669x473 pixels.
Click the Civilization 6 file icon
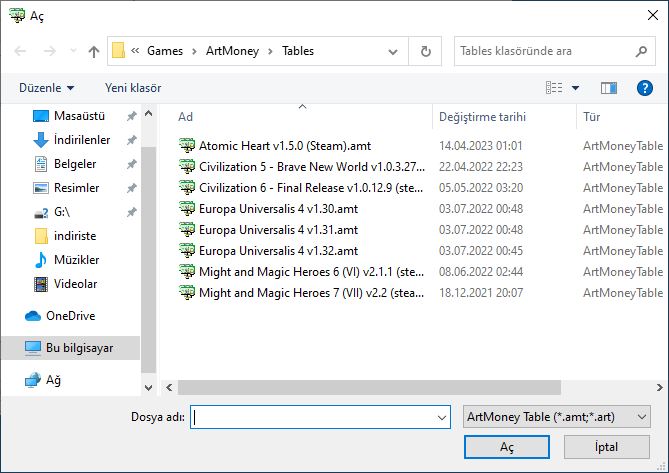pos(187,188)
